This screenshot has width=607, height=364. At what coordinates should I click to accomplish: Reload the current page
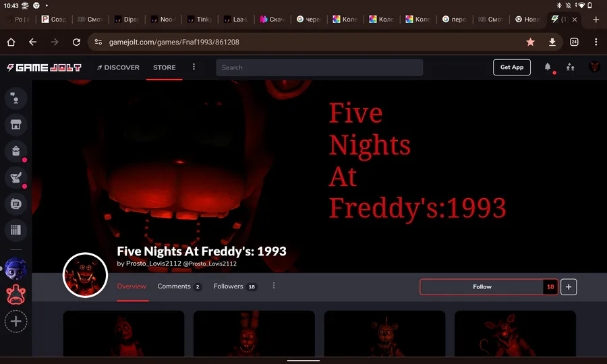click(x=77, y=42)
